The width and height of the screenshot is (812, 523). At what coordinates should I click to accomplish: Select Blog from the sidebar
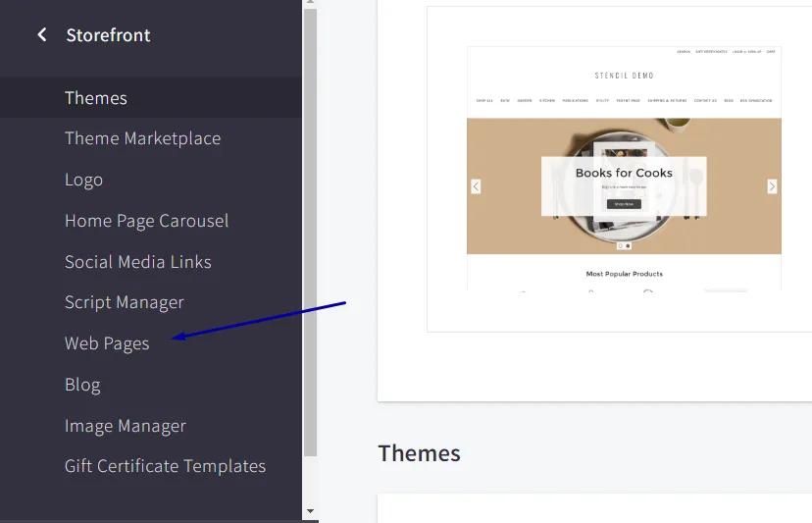tap(82, 385)
